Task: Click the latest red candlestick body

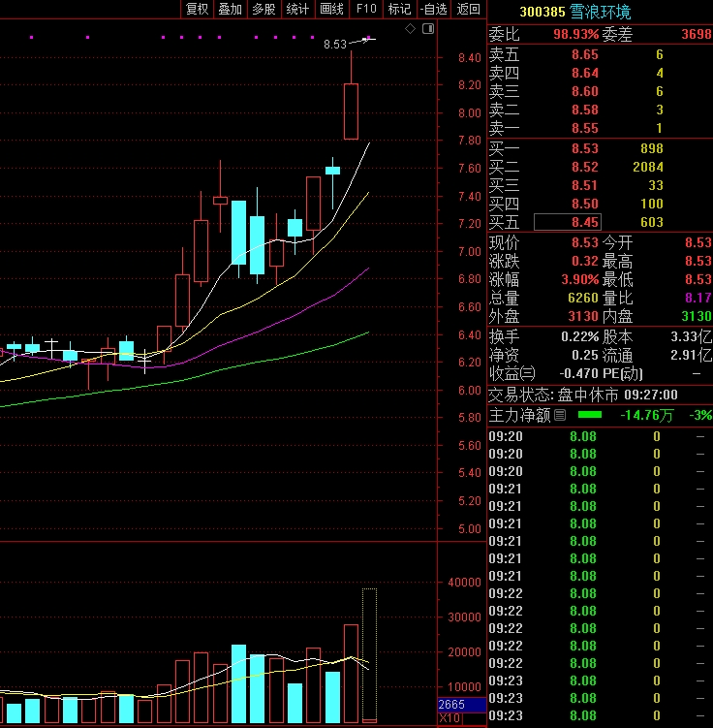Action: click(x=351, y=111)
